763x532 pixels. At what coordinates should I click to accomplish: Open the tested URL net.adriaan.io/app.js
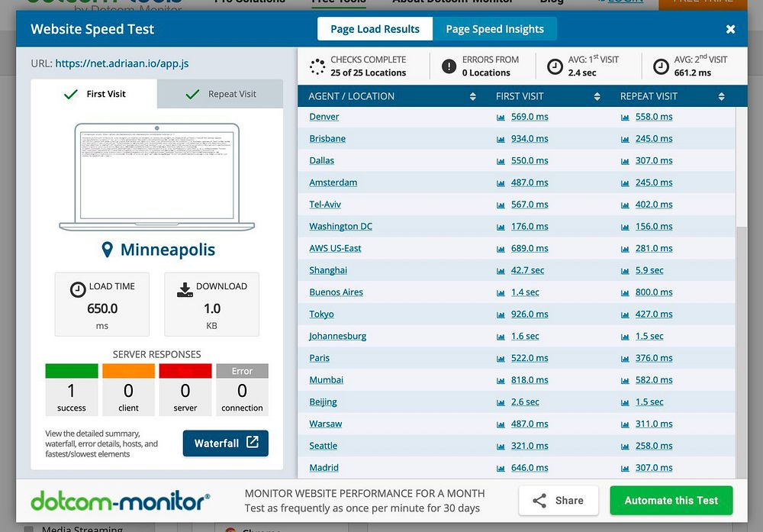click(121, 63)
